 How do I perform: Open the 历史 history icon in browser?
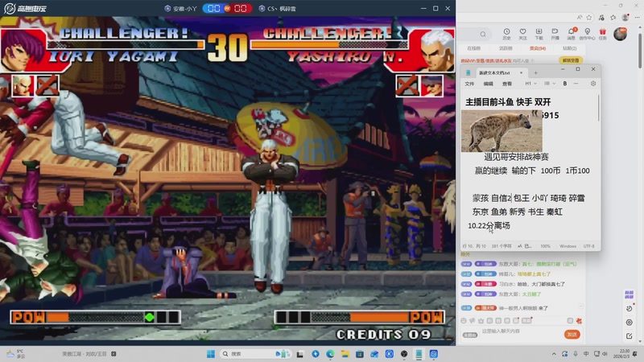506,34
